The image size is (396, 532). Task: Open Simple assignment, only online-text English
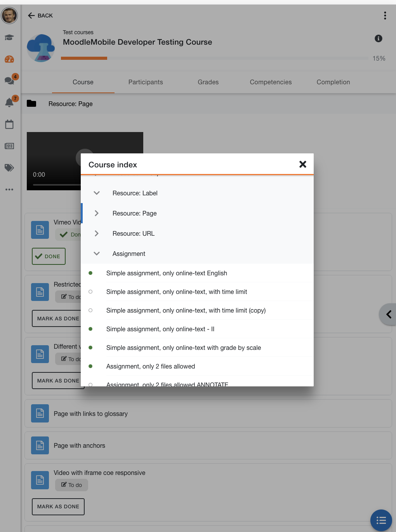point(197,273)
